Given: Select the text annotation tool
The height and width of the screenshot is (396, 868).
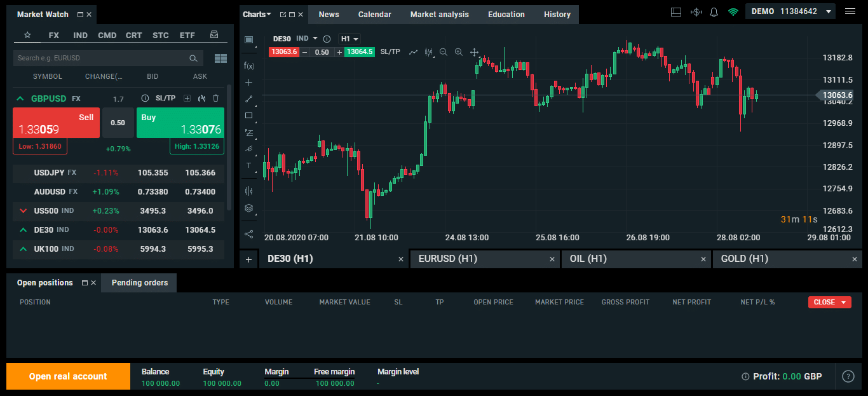Looking at the screenshot, I should tap(248, 165).
